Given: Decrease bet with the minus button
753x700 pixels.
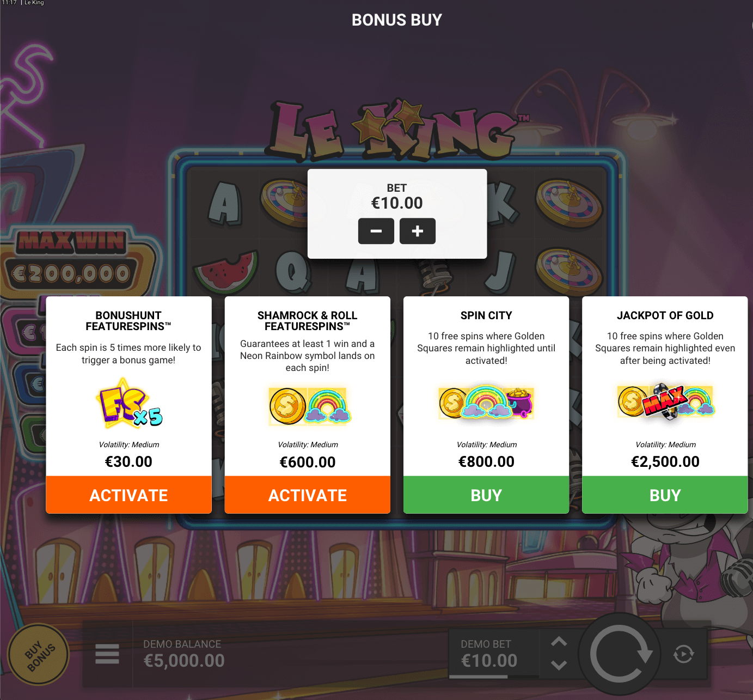Looking at the screenshot, I should pyautogui.click(x=376, y=231).
